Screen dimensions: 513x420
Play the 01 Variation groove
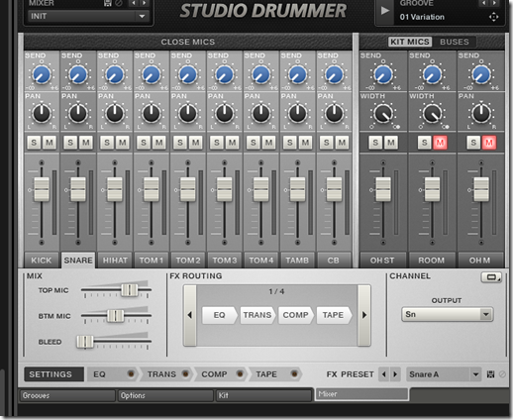pos(384,11)
